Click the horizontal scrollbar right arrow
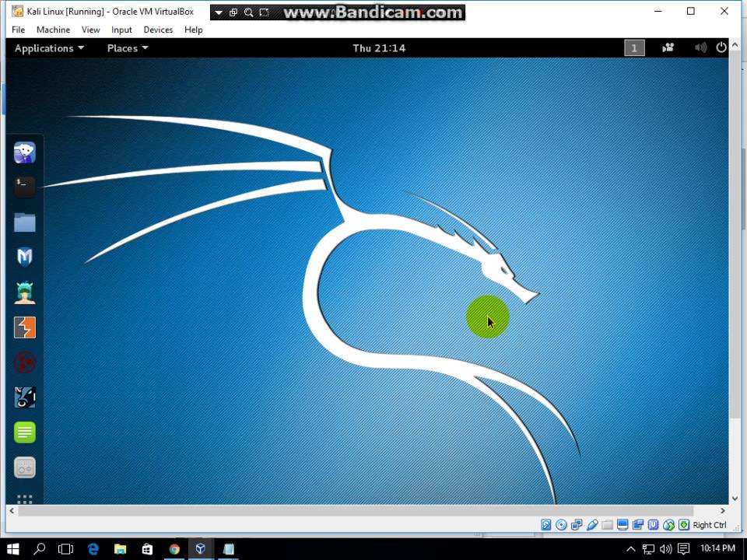Image resolution: width=747 pixels, height=560 pixels. click(x=723, y=510)
